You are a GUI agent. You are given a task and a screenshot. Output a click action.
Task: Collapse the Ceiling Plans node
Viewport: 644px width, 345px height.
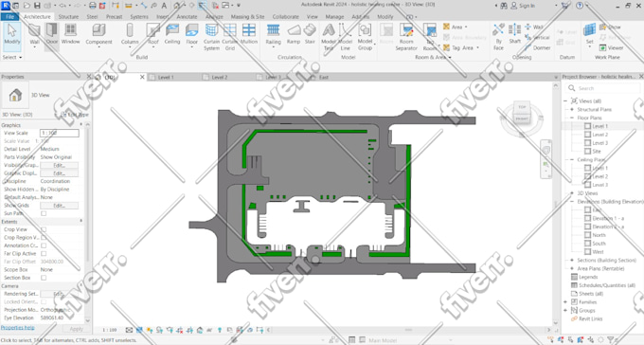[572, 159]
